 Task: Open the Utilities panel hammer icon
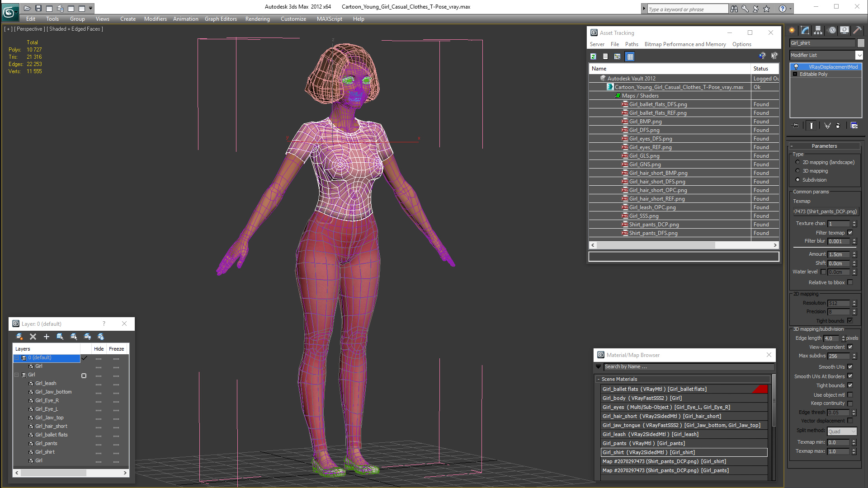pyautogui.click(x=857, y=30)
